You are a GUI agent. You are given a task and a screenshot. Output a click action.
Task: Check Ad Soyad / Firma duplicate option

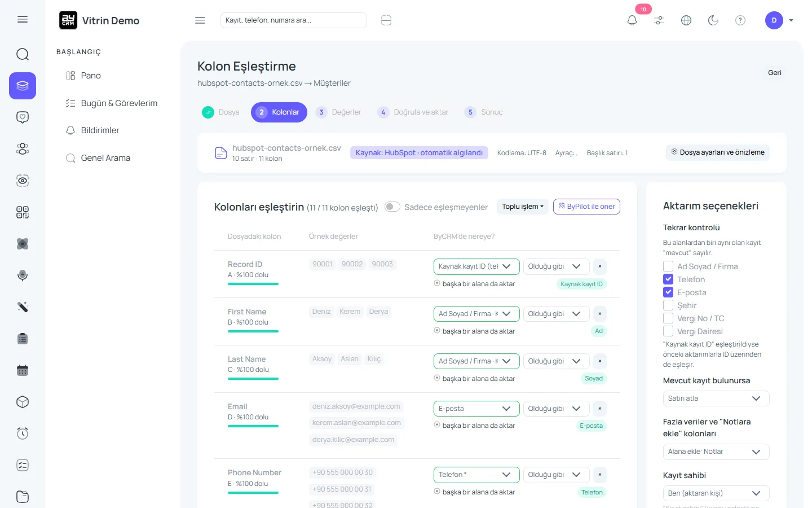668,266
